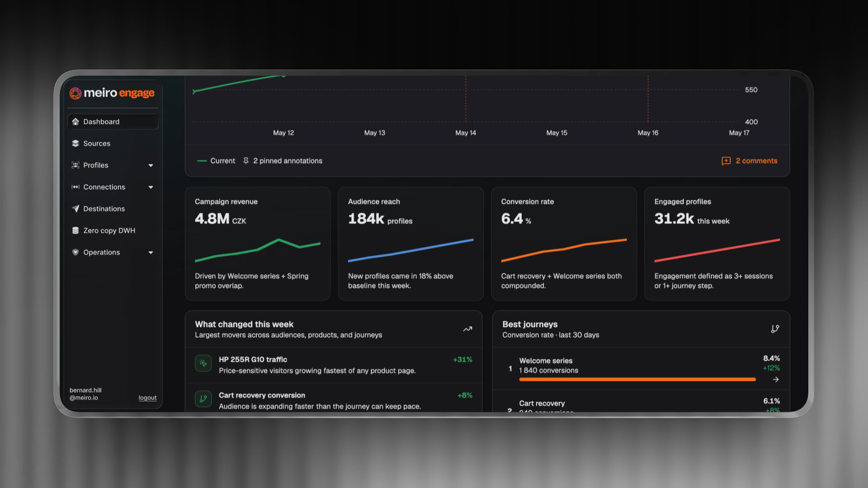Click the 1 840 conversions text

click(x=548, y=371)
